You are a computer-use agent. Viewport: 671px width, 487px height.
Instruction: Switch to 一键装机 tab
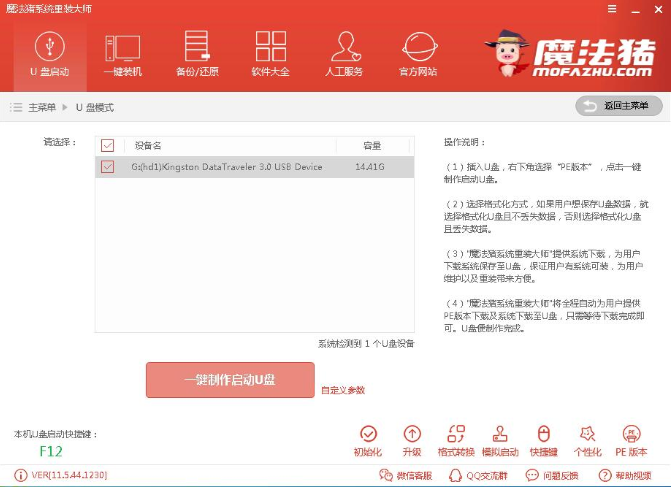coord(123,55)
